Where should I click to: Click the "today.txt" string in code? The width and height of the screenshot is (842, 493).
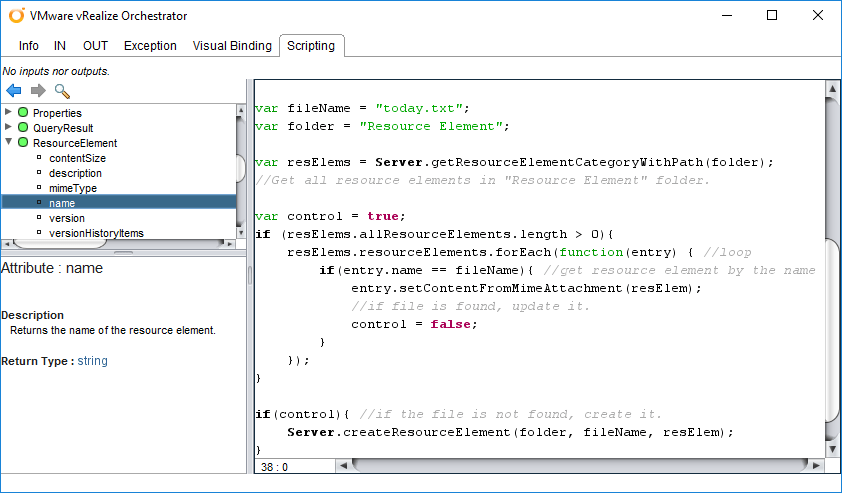pyautogui.click(x=419, y=108)
